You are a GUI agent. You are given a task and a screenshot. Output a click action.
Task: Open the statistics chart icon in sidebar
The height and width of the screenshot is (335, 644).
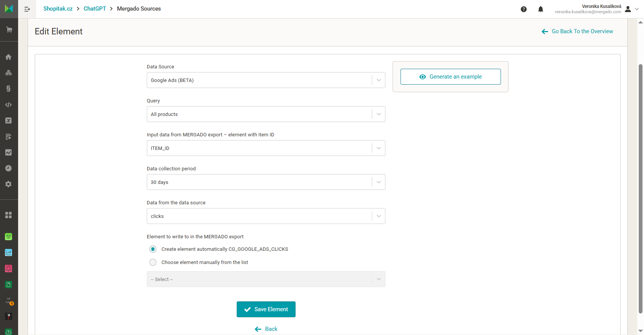[8, 152]
